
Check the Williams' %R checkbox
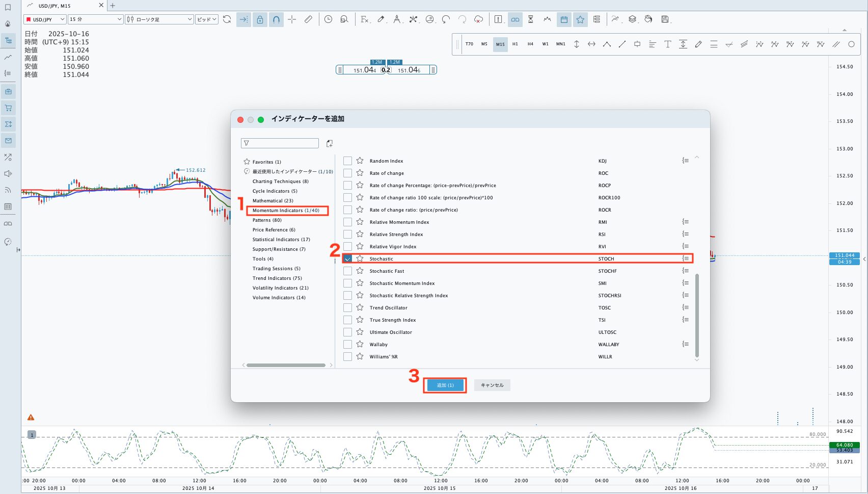(x=348, y=357)
